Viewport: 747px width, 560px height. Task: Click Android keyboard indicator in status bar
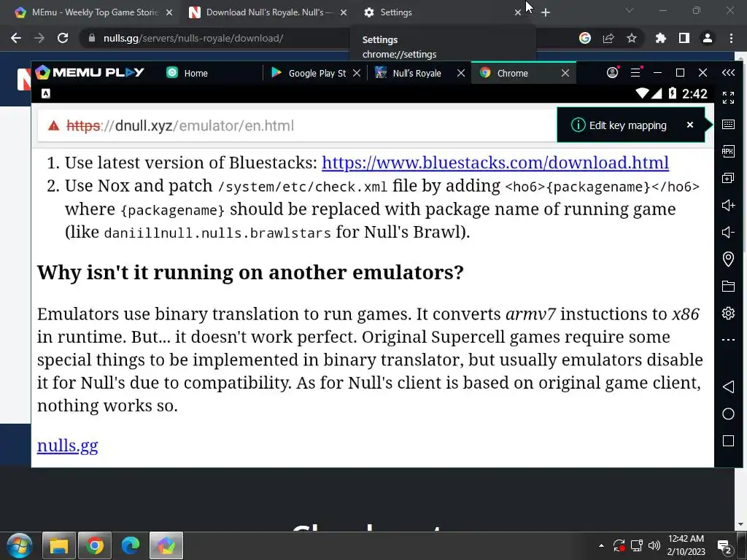tap(46, 94)
